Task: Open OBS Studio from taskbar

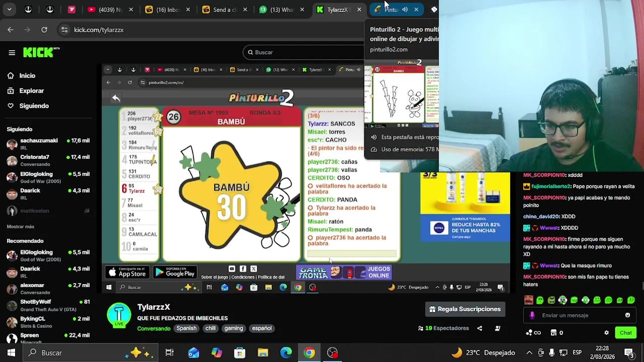Action: pos(333,353)
